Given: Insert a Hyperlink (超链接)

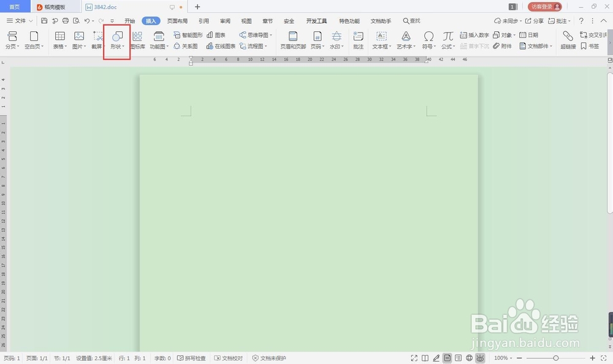Looking at the screenshot, I should 568,40.
